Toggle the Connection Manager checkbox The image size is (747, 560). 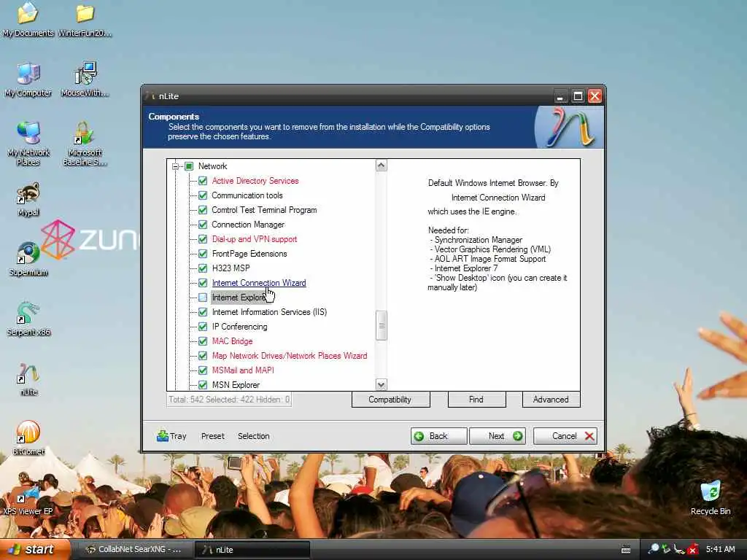click(203, 225)
